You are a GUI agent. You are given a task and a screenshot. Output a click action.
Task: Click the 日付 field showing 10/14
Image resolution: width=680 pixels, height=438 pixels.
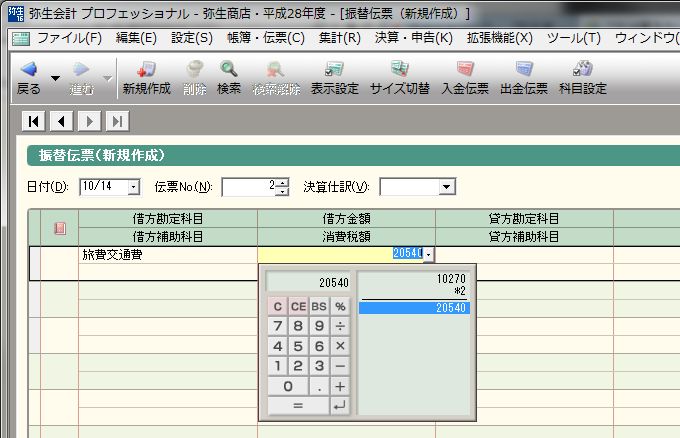click(x=104, y=187)
